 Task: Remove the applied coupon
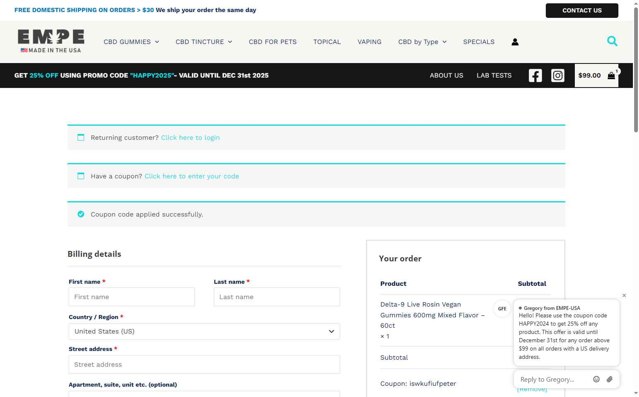pos(532,389)
